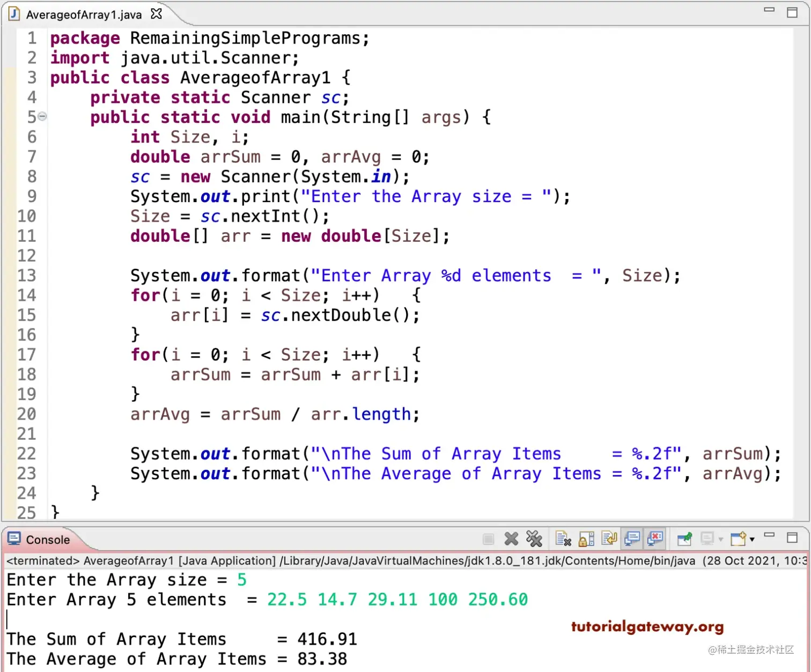Pin the Console view
The image size is (811, 672).
tap(684, 538)
